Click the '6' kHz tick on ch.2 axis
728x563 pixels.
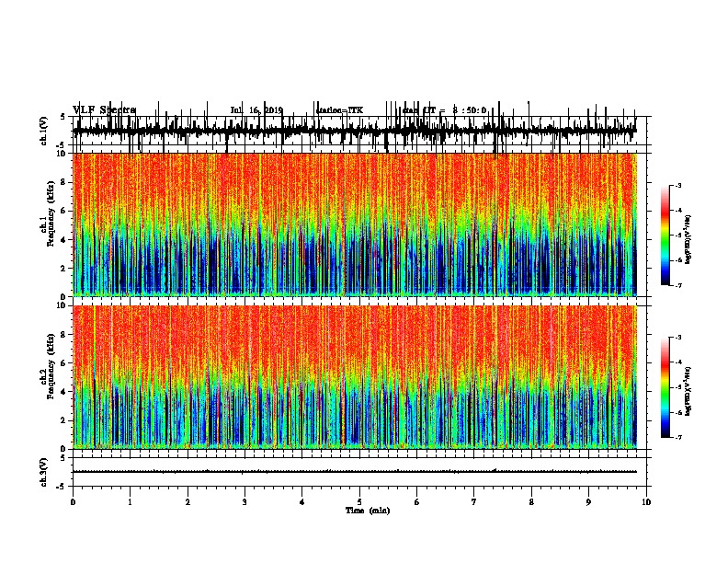[x=64, y=363]
